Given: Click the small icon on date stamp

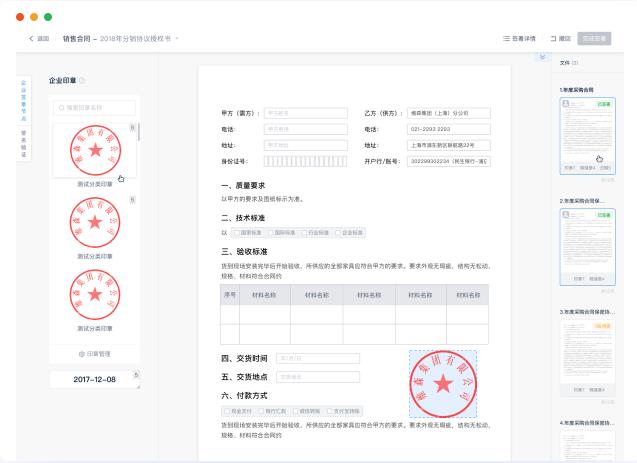Looking at the screenshot, I should click(136, 374).
